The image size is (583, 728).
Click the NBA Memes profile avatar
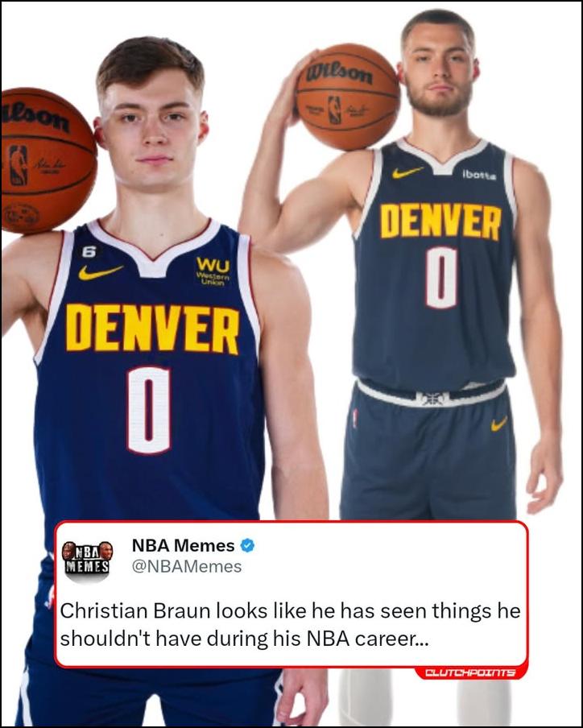point(87,559)
